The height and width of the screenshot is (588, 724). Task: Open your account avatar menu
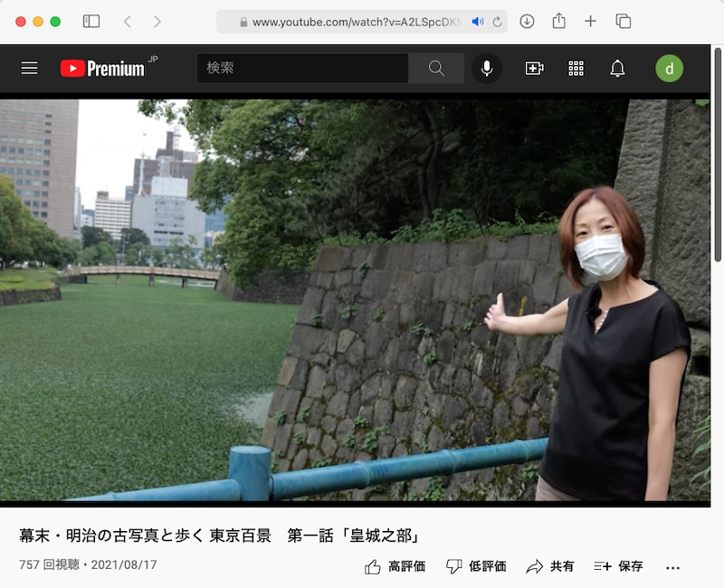click(x=669, y=68)
